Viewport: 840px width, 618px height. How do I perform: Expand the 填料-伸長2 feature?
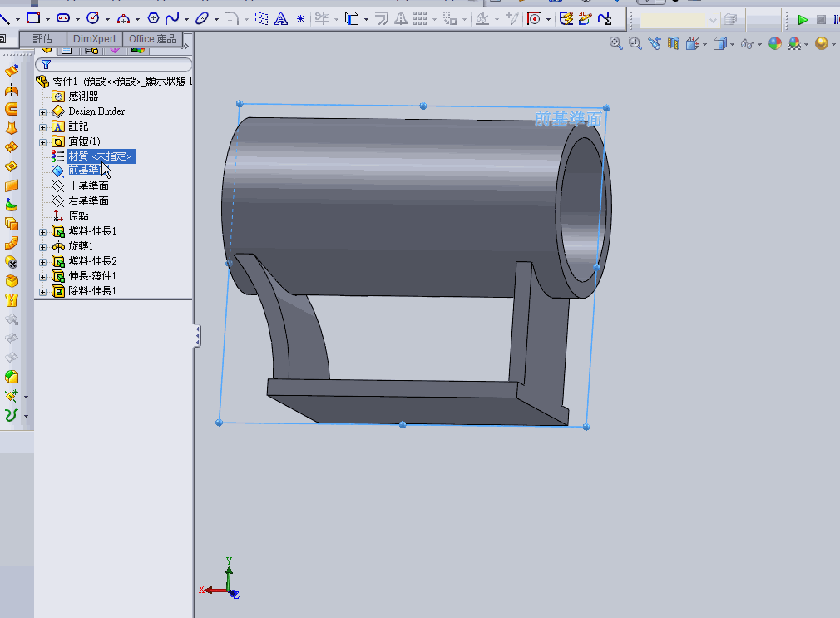43,262
